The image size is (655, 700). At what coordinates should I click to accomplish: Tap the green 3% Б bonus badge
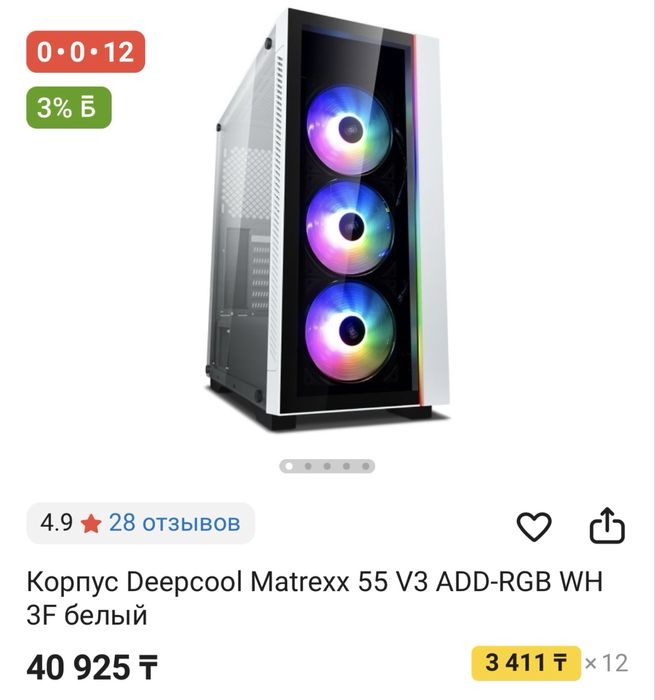(69, 109)
